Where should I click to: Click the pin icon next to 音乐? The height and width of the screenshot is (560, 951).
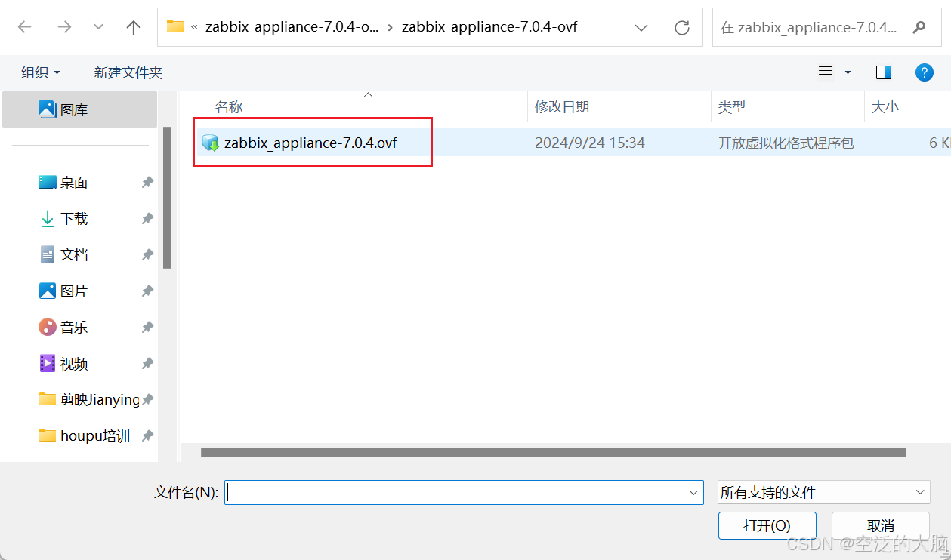tap(147, 327)
